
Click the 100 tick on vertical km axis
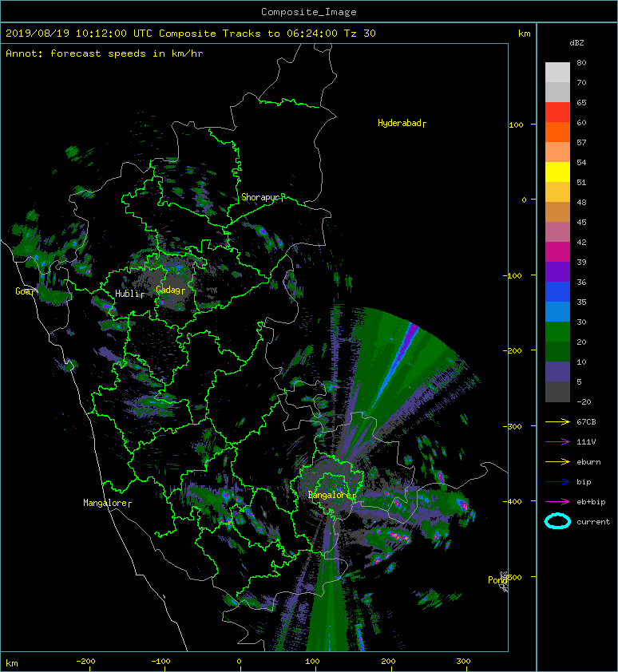(x=517, y=125)
